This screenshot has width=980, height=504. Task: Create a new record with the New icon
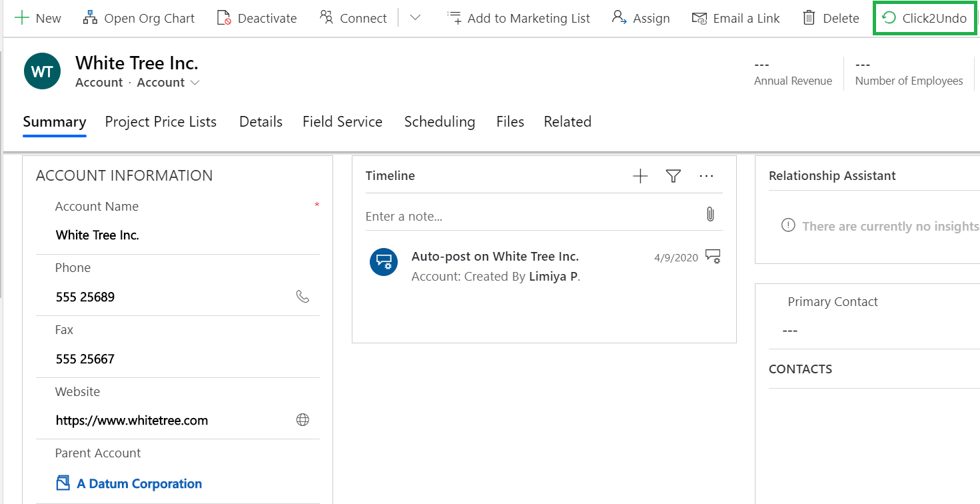[38, 17]
